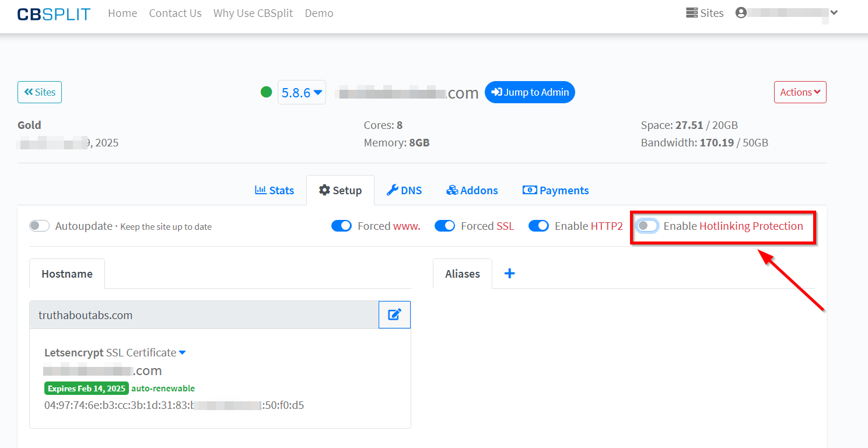Open the Why Use CBSplit page
868x448 pixels.
(x=253, y=13)
